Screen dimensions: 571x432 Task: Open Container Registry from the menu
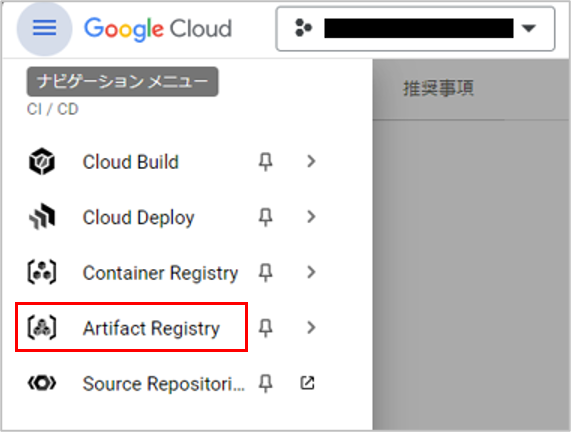pyautogui.click(x=160, y=273)
